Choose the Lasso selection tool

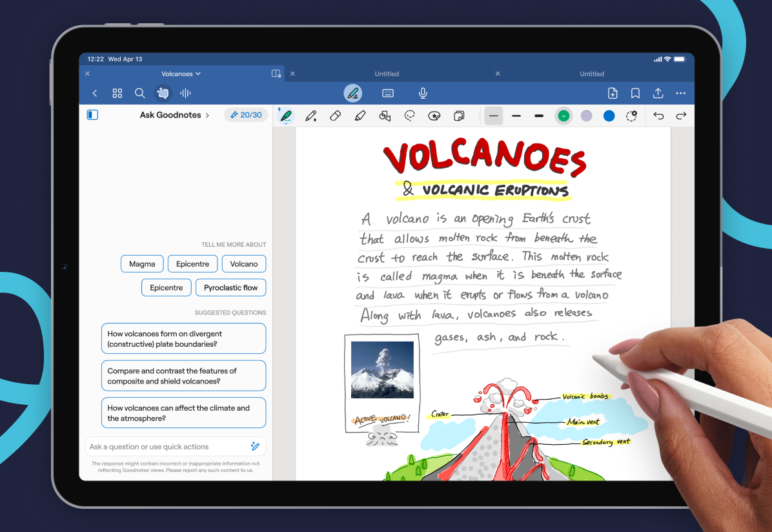coord(410,116)
